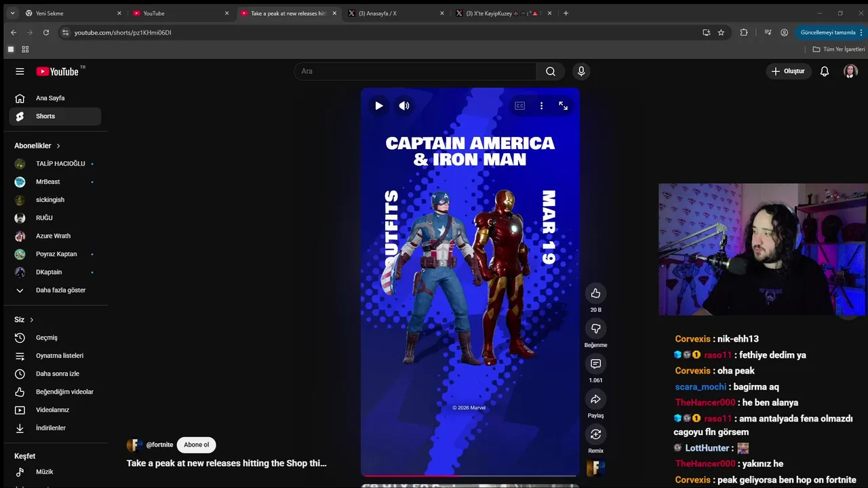Image resolution: width=868 pixels, height=488 pixels.
Task: Open MrBeast channel from subscriptions
Action: pos(56,182)
